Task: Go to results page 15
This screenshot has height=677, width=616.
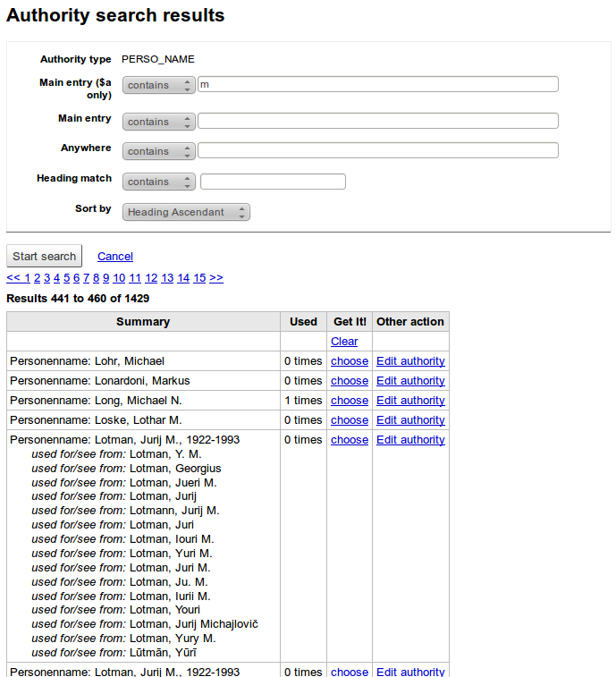Action: 199,278
